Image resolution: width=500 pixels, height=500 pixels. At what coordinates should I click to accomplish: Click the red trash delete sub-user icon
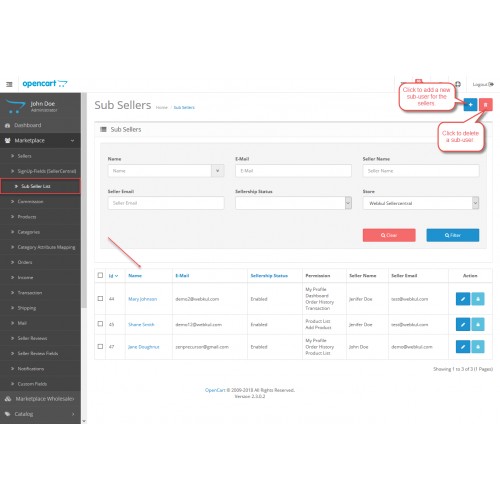[x=486, y=105]
